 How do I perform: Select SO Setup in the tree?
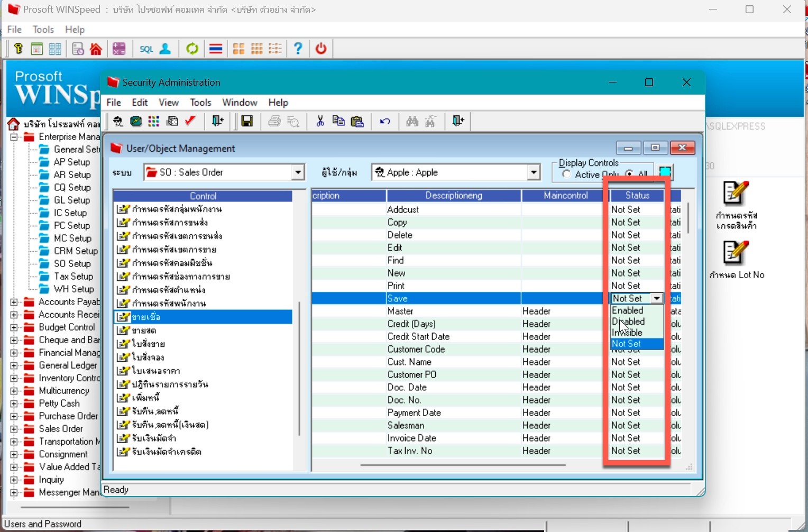tap(72, 264)
